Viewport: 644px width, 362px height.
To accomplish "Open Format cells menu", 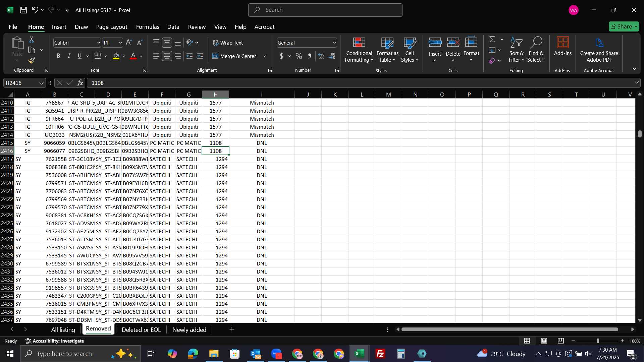I will tap(471, 50).
